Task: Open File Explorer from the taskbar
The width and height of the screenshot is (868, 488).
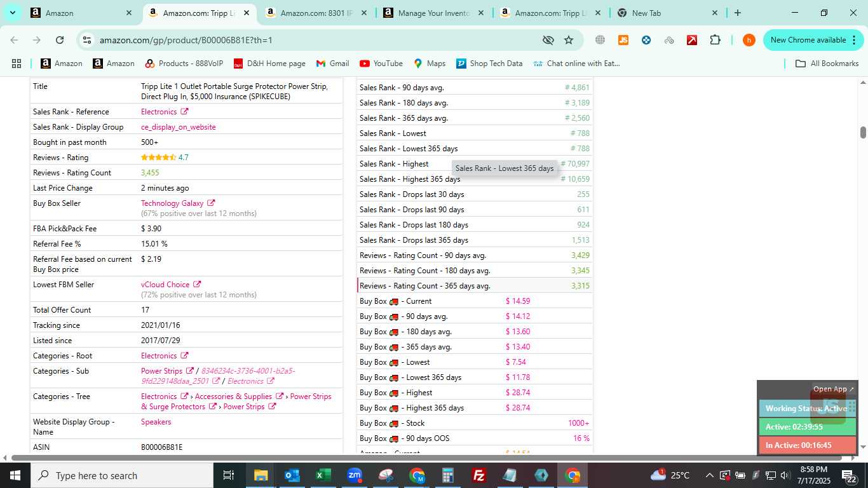Action: [x=261, y=475]
